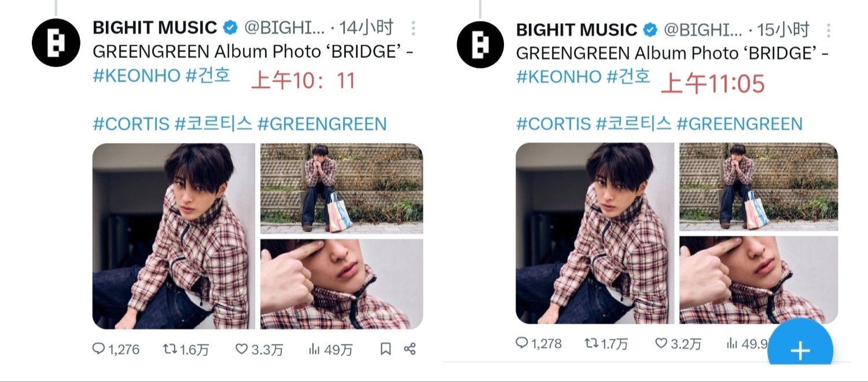Like the left tweet showing 3.3万
Screen dimensions: 868x382
(x=259, y=349)
